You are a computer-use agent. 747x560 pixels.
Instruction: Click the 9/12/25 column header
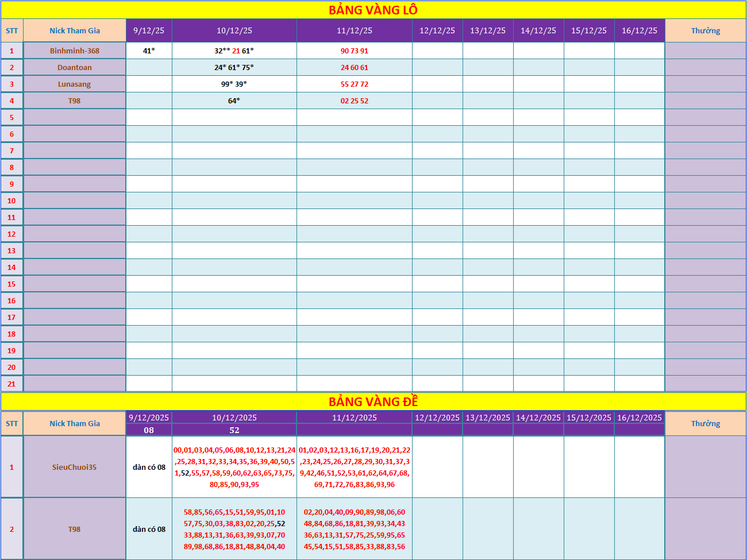(x=149, y=30)
